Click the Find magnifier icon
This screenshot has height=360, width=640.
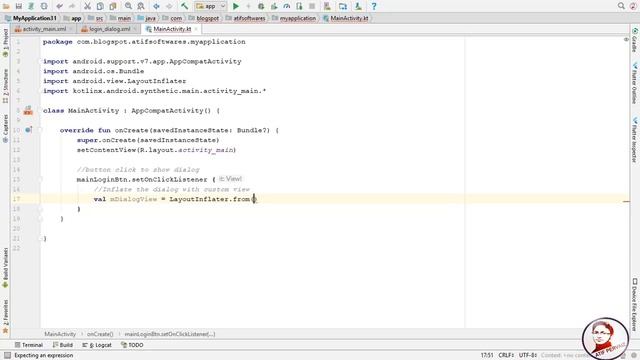point(128,6)
